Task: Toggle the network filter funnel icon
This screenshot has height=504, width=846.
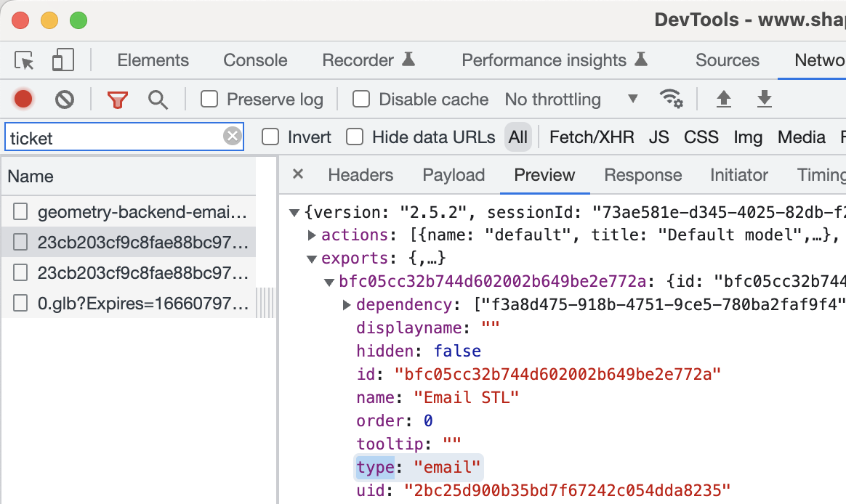Action: tap(117, 99)
